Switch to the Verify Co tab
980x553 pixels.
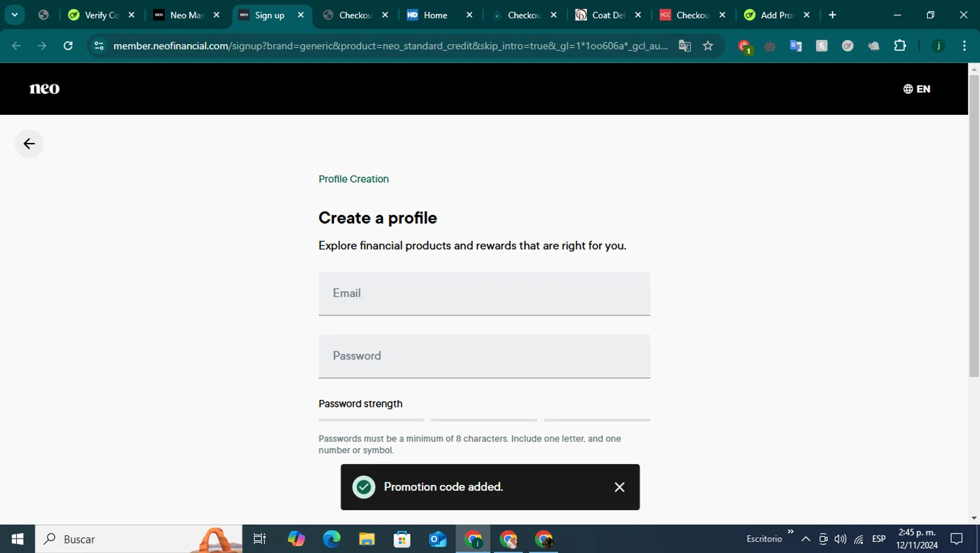[101, 15]
